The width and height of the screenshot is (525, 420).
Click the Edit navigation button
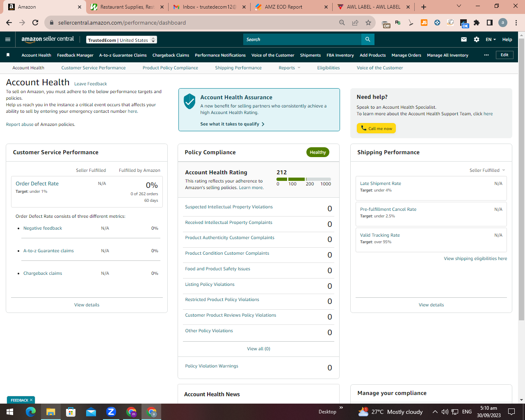[504, 55]
